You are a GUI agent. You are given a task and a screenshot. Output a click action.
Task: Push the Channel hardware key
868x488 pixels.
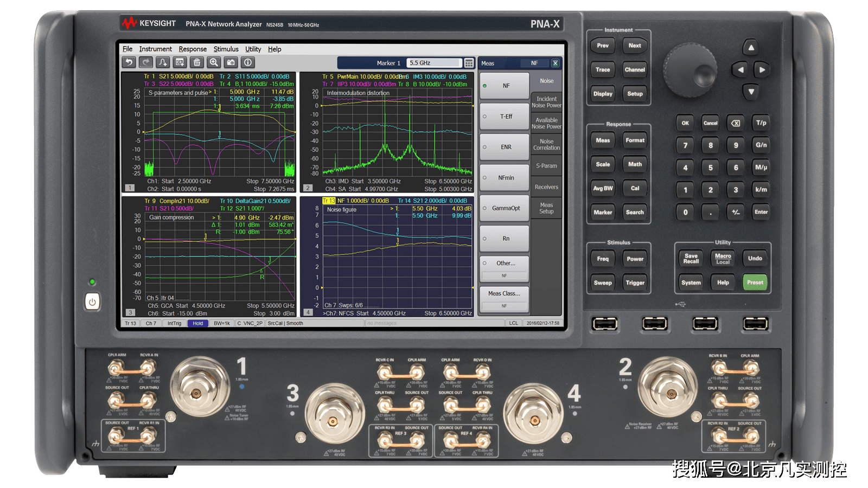[635, 69]
